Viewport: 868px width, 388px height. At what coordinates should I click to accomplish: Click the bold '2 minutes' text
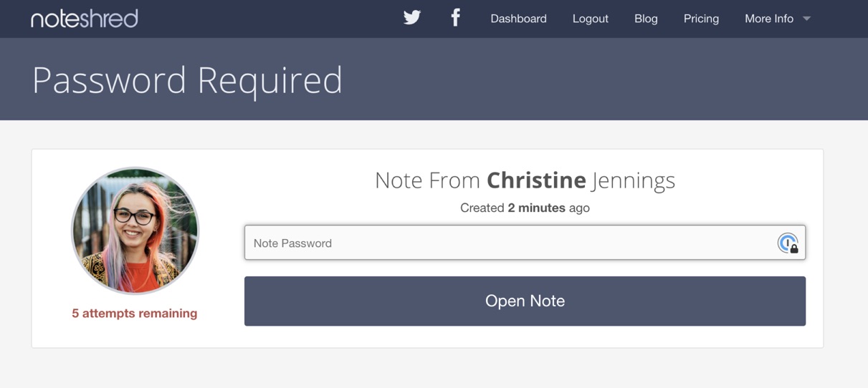(537, 208)
